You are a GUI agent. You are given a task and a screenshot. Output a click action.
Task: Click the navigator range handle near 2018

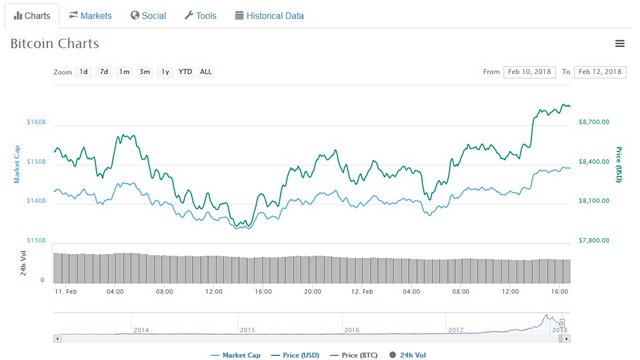click(x=562, y=323)
